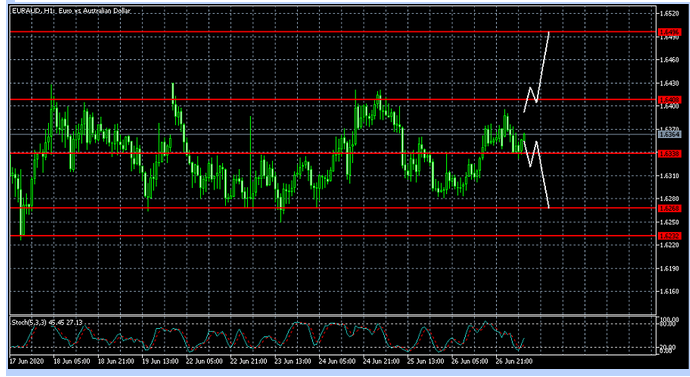Select the topmost red horizontal line
The image size is (690, 377).
(333, 32)
